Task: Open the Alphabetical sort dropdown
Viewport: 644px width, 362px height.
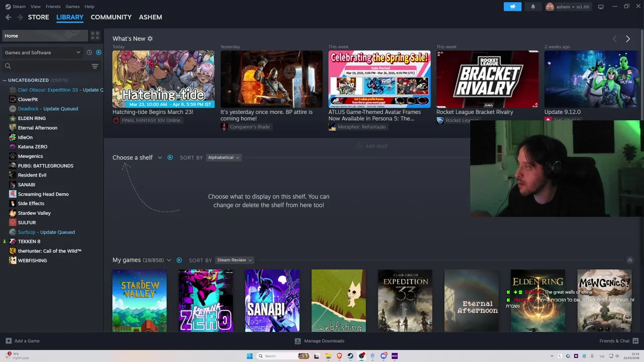Action: 224,157
